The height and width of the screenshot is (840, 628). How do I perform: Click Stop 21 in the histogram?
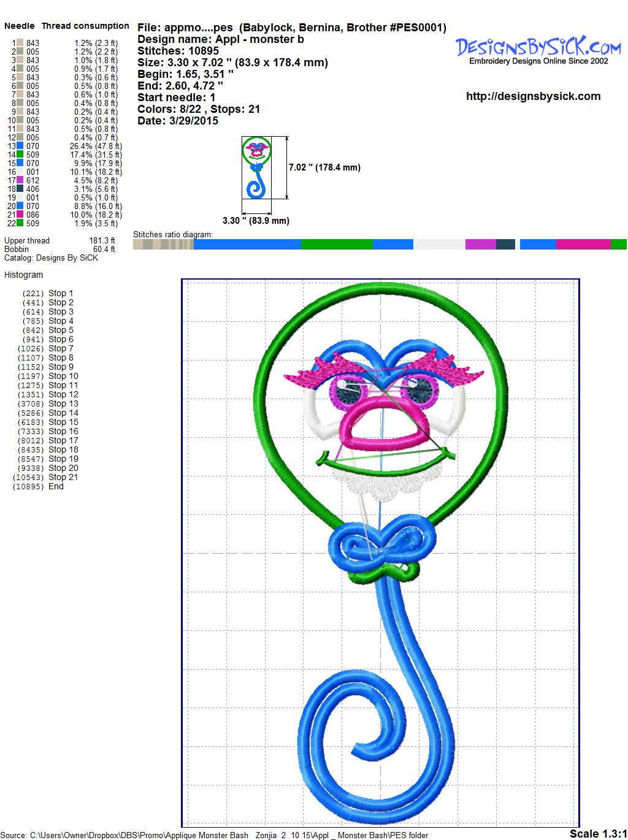coord(63,477)
